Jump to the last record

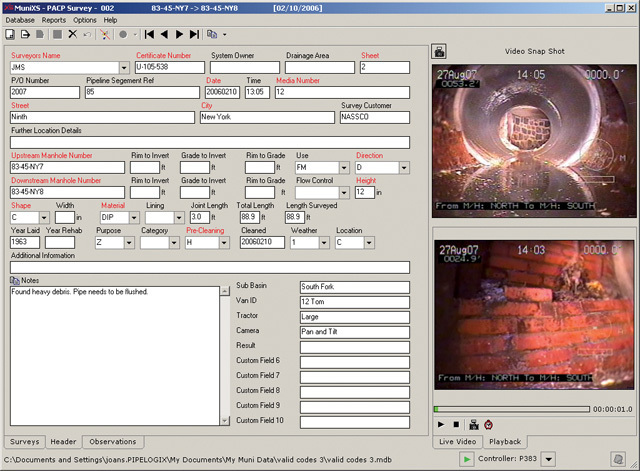tap(195, 33)
